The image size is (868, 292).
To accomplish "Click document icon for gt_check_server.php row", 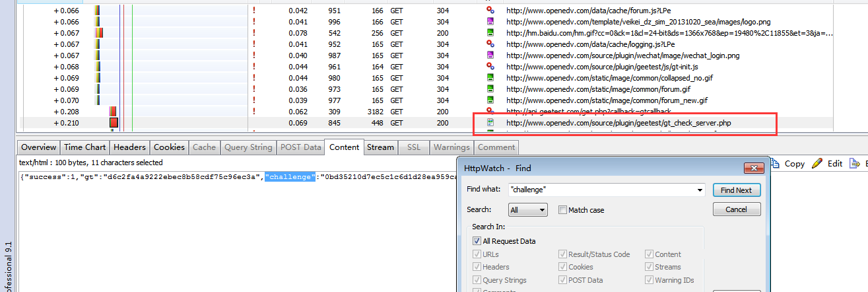I will 490,123.
